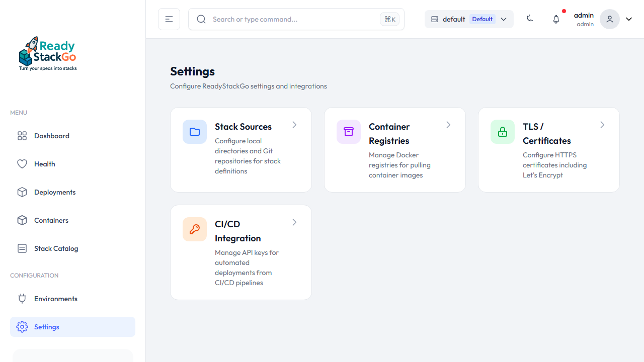Select the Health heart icon
644x362 pixels.
22,164
